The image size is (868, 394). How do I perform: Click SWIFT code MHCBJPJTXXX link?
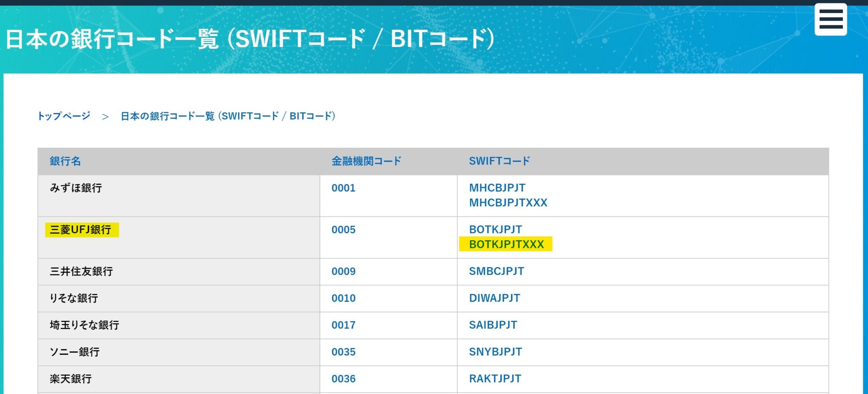click(507, 203)
